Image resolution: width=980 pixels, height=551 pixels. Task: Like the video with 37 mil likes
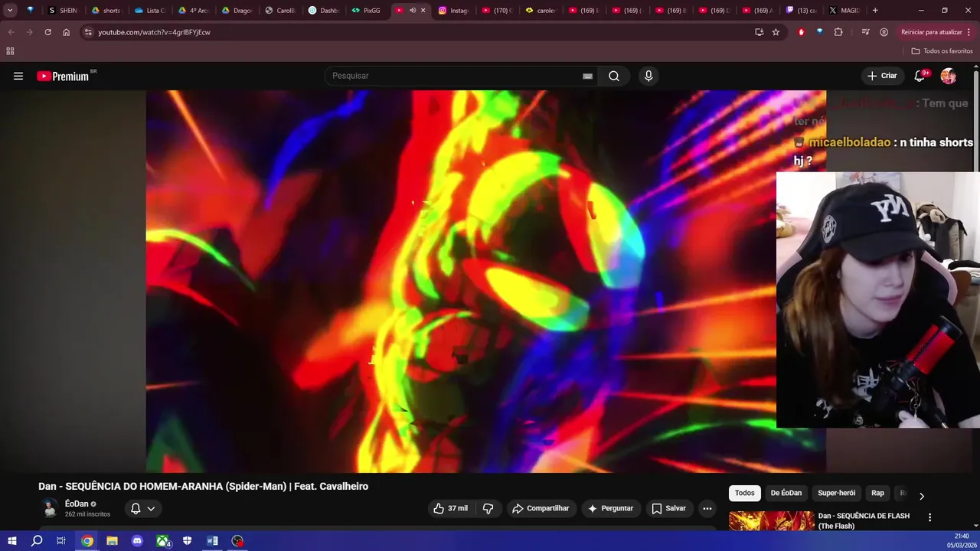[450, 508]
